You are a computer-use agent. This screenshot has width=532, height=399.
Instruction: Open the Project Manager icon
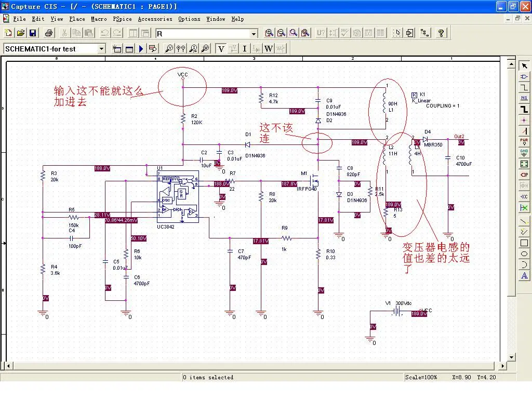410,33
